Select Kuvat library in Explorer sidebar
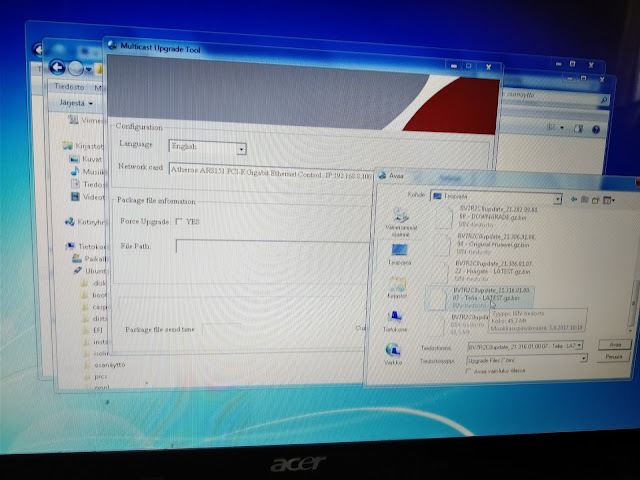Viewport: 640px width, 480px height. (x=86, y=159)
